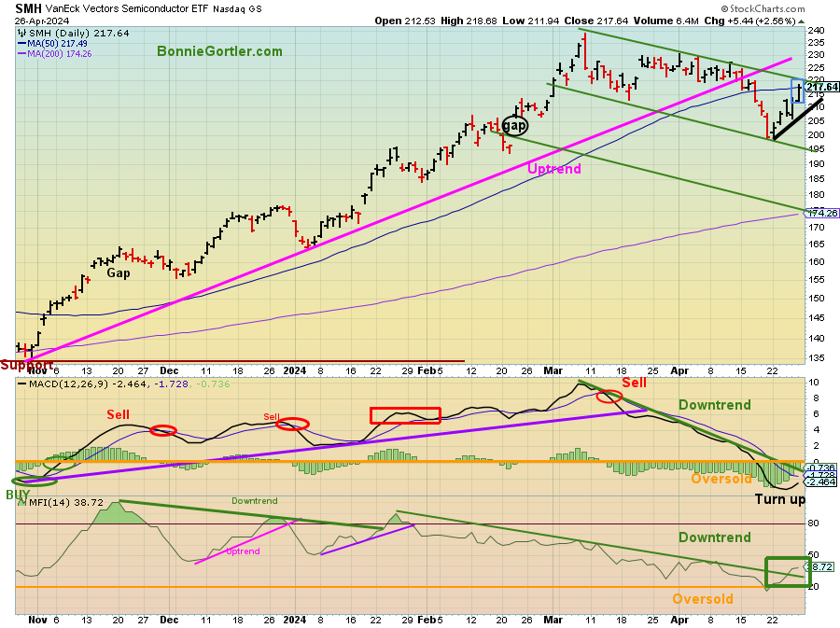Select the Low 211.94 value

tap(530, 21)
